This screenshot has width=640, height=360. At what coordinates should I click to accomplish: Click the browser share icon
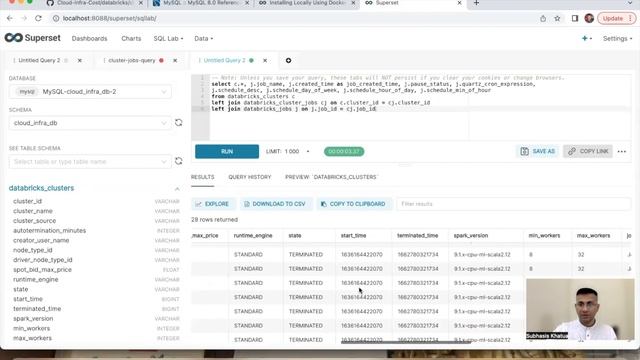pos(543,18)
